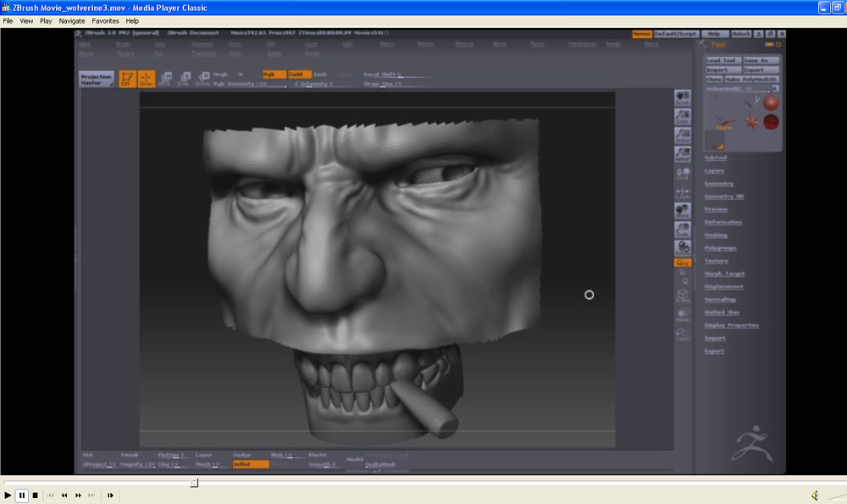Click the Projection Master button
Screen dimensions: 847x504
click(x=97, y=80)
